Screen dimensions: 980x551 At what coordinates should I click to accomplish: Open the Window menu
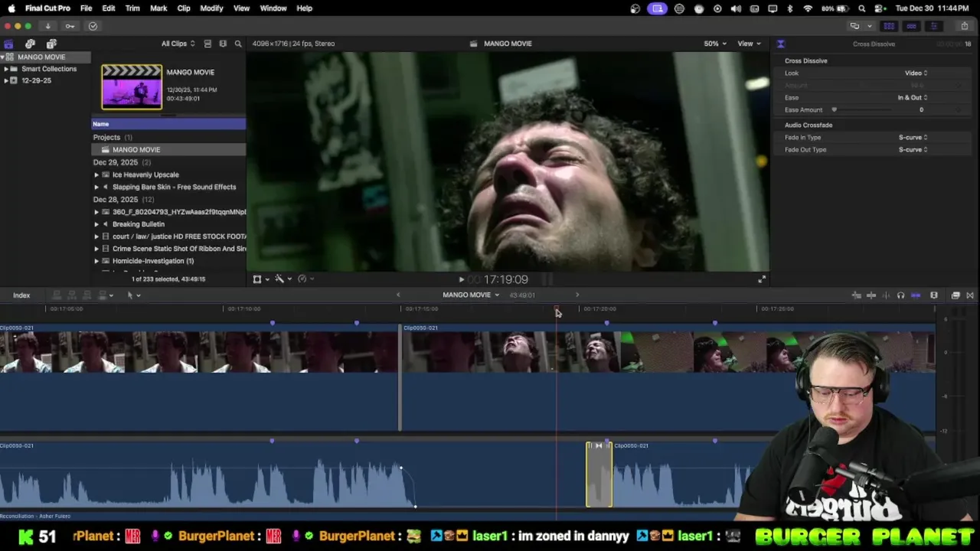(x=273, y=8)
